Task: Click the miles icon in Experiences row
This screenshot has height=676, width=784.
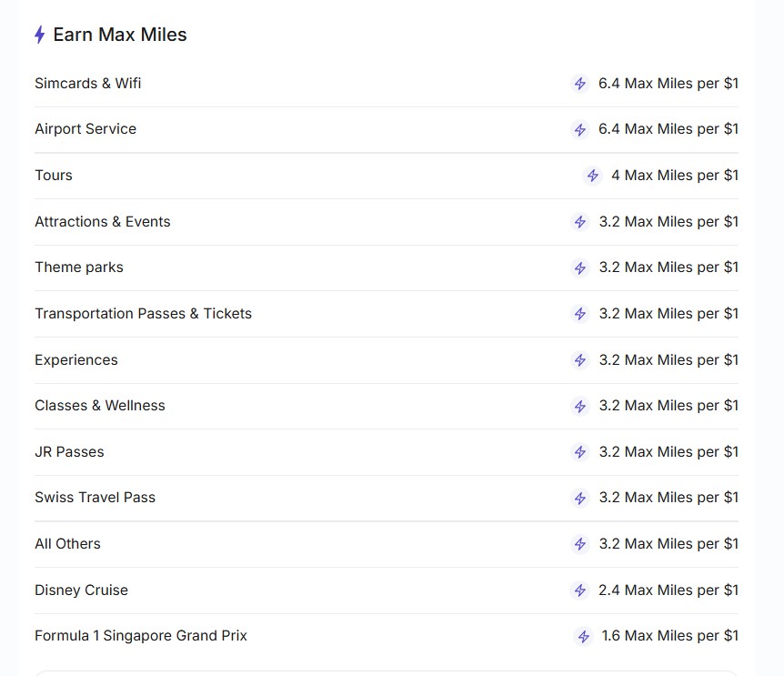Action: click(x=580, y=360)
